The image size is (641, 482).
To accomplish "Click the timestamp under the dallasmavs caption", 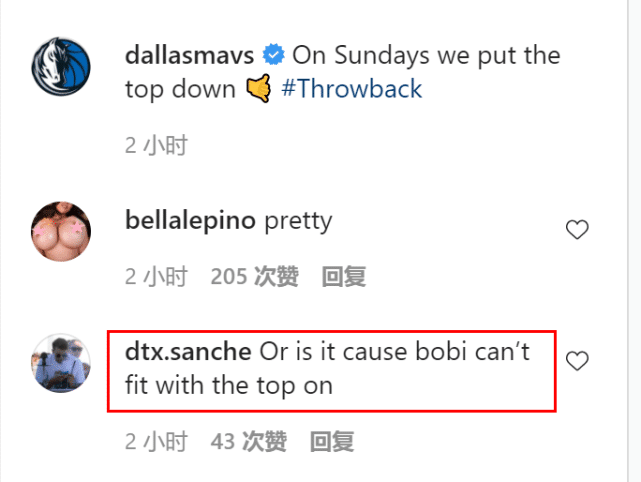I will (156, 146).
